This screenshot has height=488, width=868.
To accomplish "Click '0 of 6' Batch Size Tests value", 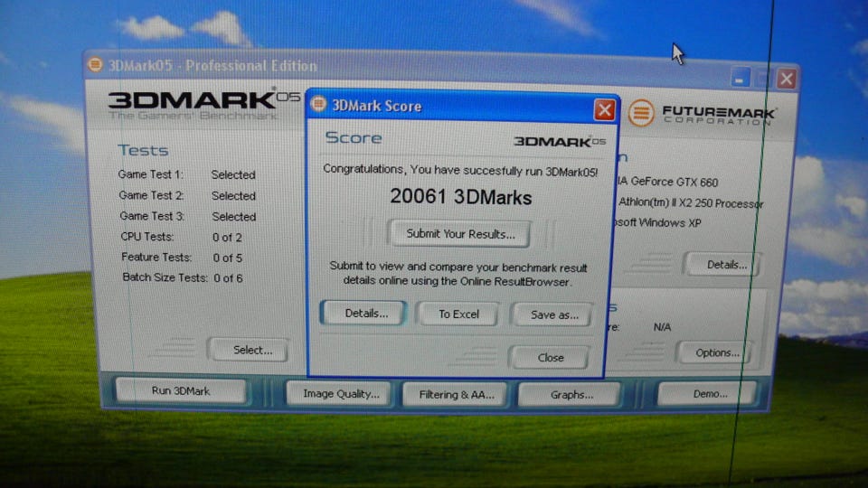I will click(228, 278).
